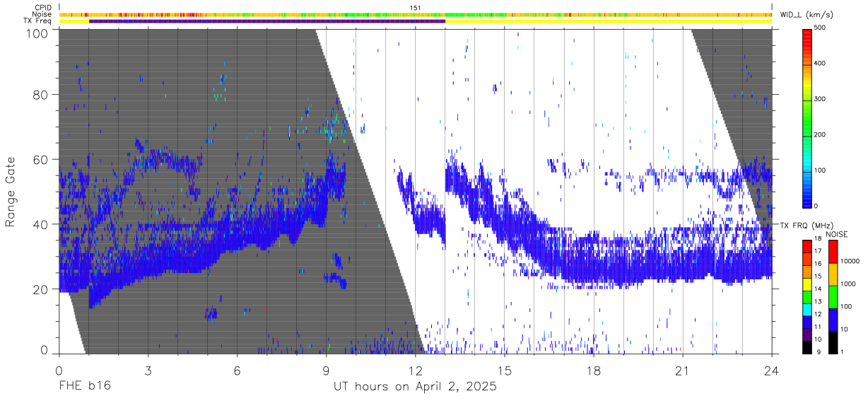Pick the cyan swatch in the TX FRQ legend
The width and height of the screenshot is (868, 401).
(808, 308)
